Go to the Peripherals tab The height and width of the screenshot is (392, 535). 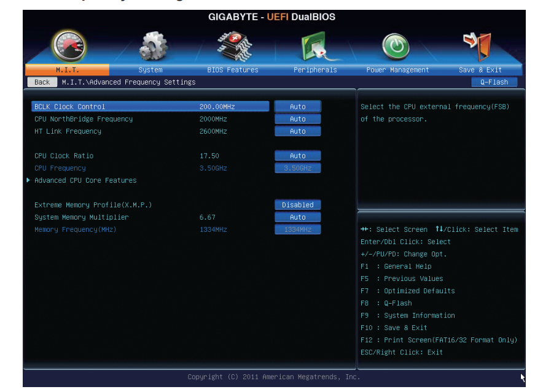click(x=315, y=70)
